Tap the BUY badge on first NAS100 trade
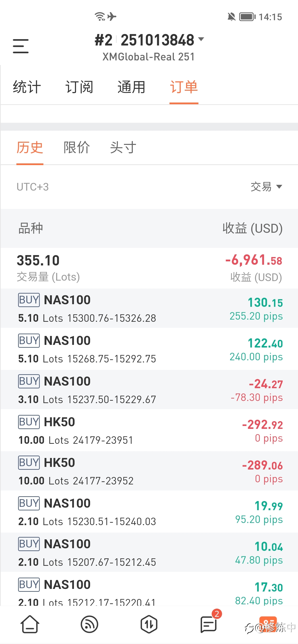This screenshot has height=644, width=298. 29,300
